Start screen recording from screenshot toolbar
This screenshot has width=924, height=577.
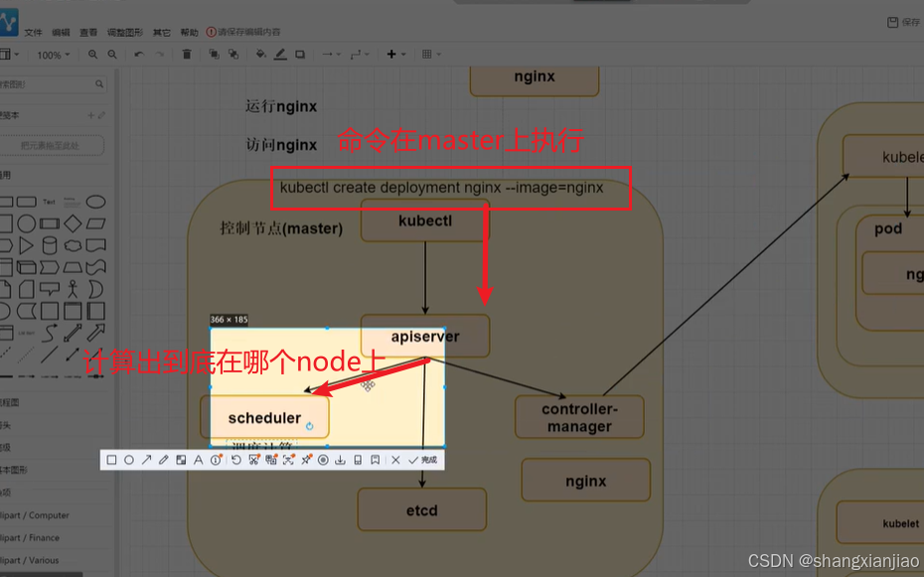coord(323,460)
